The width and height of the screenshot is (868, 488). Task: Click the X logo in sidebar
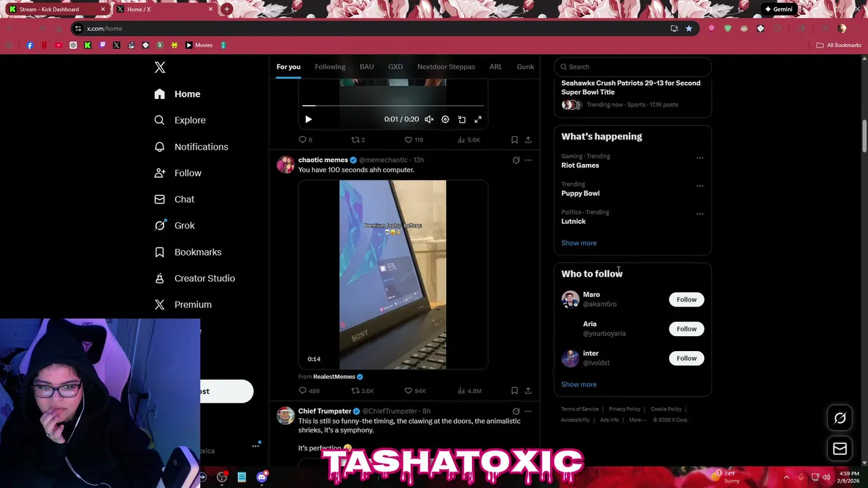[x=160, y=67]
